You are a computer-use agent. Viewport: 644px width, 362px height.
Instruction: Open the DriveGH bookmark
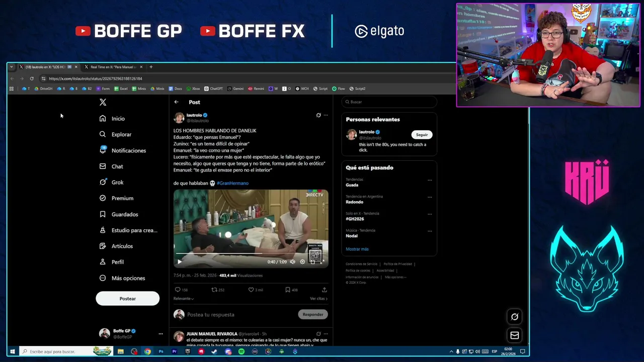(43, 88)
